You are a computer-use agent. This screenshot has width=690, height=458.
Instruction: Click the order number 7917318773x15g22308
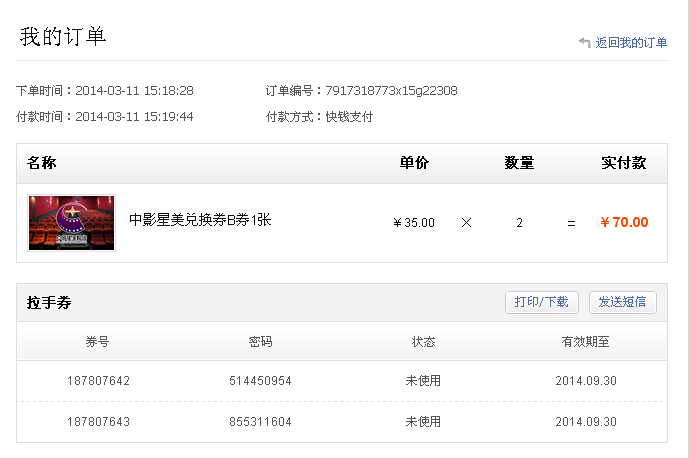(x=391, y=91)
